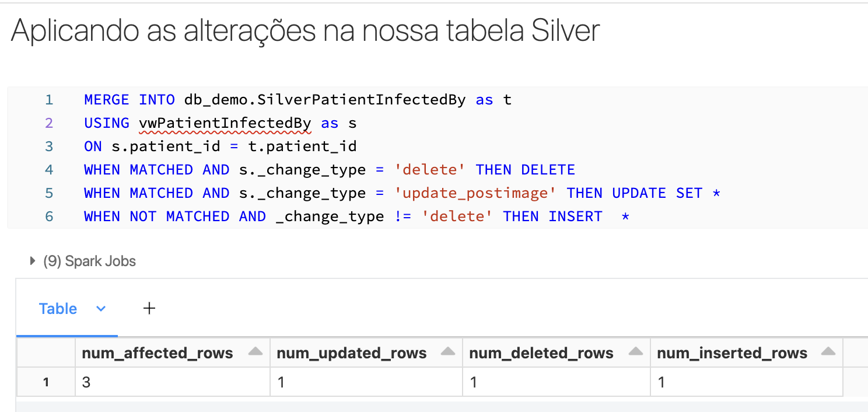Sort by num_affected_rows column arrow

256,352
